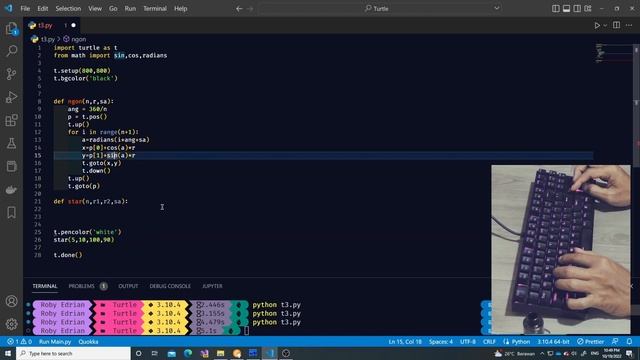Select interpreter 3.10.4 64-bit
The image size is (640, 360).
553,342
